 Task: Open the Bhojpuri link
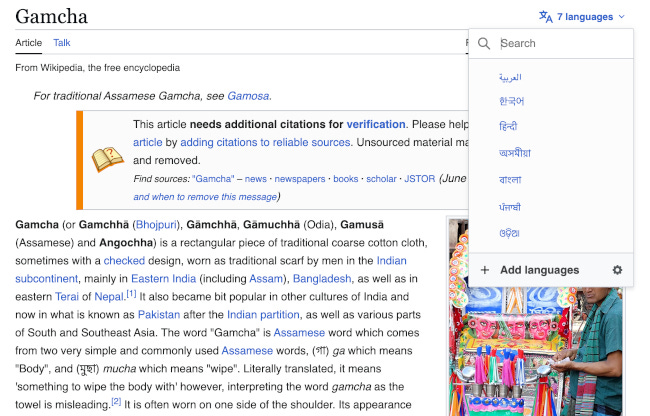[156, 225]
